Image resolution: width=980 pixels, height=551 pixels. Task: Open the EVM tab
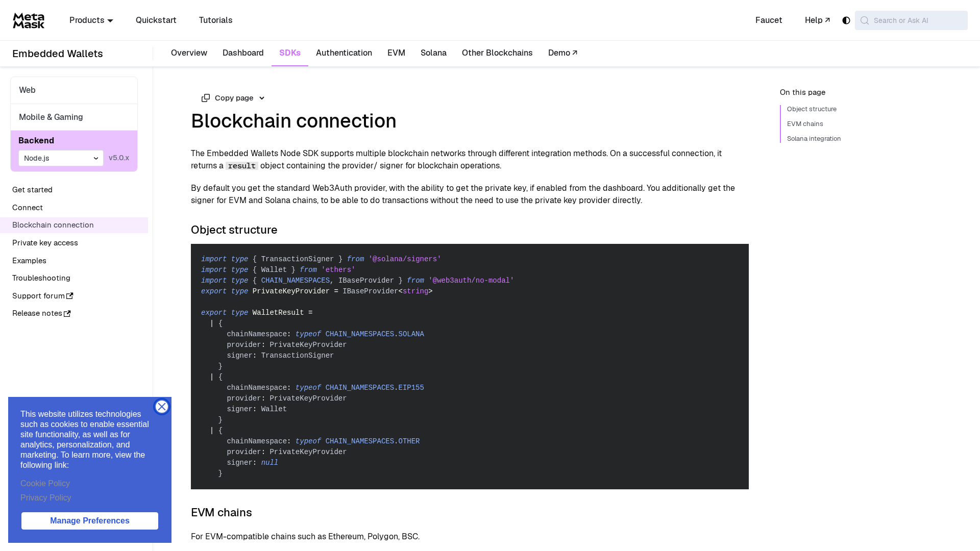pyautogui.click(x=396, y=53)
